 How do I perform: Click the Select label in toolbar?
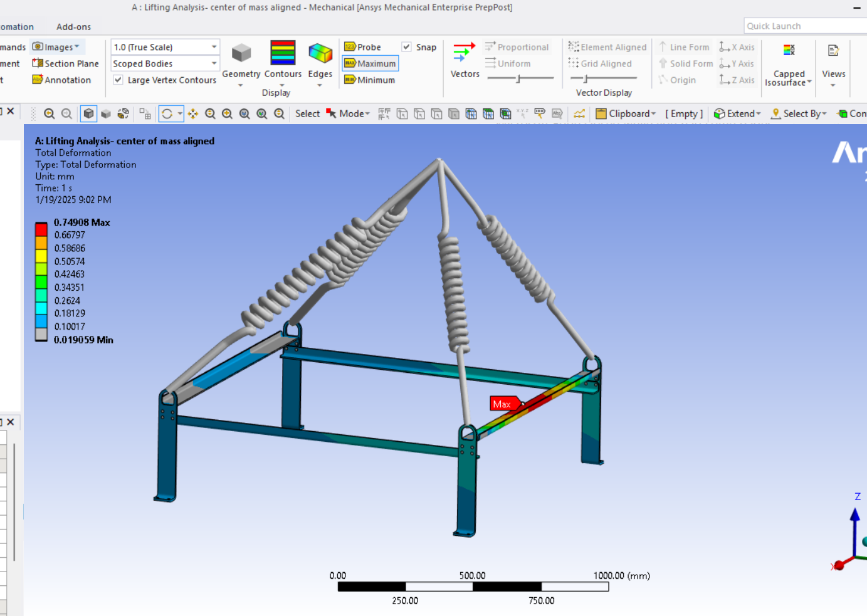pyautogui.click(x=307, y=113)
